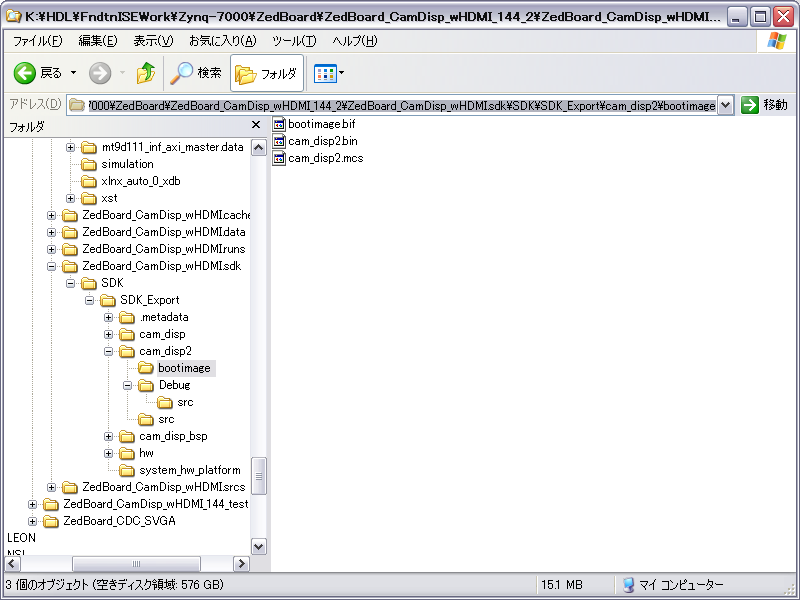This screenshot has height=600, width=800.
Task: Select the cam_disp2.mcs file icon
Action: (x=279, y=158)
